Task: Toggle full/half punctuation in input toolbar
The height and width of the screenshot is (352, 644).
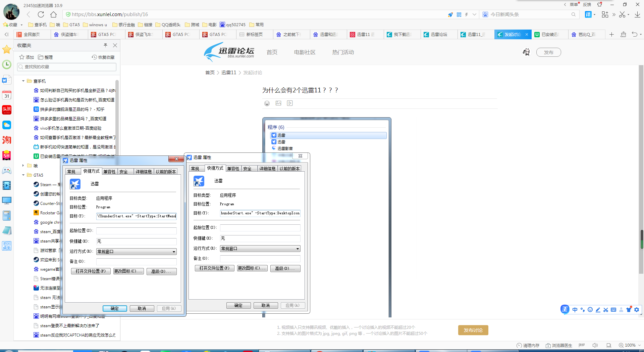Action: click(x=582, y=310)
